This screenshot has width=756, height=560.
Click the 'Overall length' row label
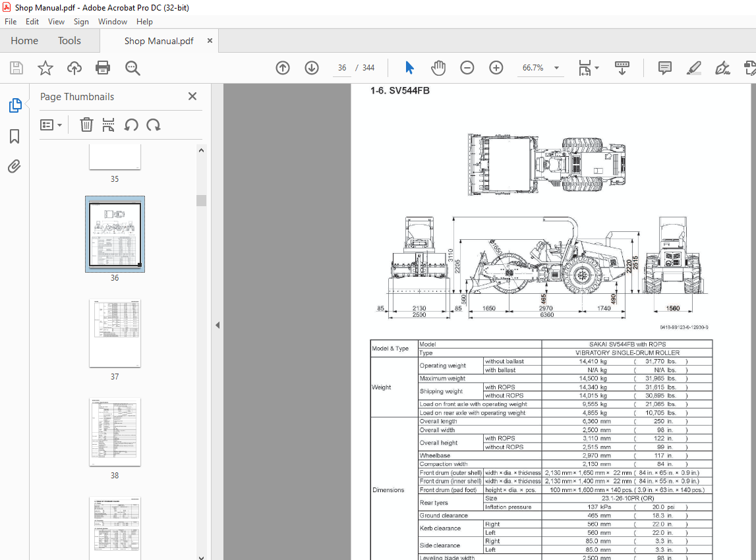438,421
